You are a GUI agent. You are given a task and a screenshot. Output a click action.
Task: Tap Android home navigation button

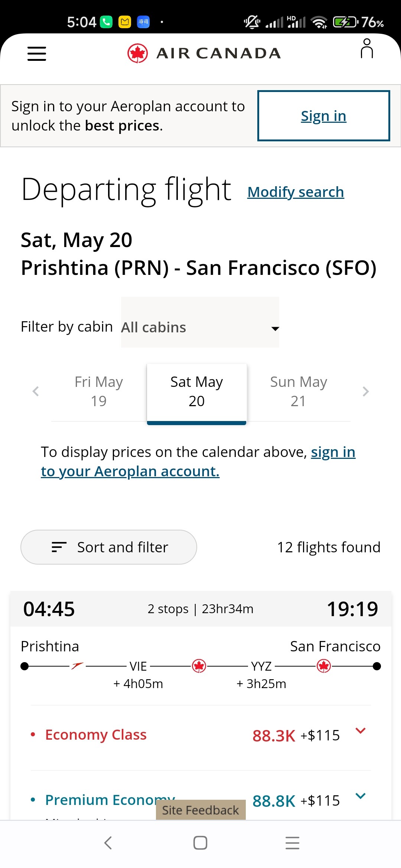point(200,843)
